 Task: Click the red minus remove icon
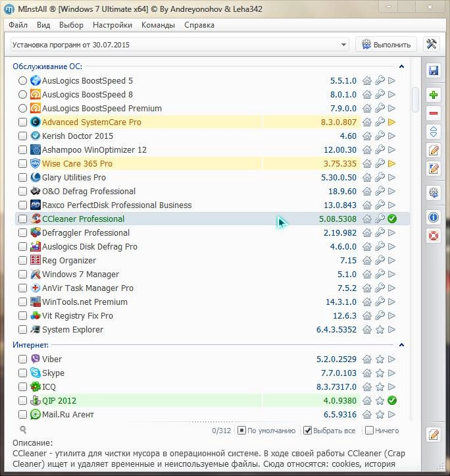point(434,113)
